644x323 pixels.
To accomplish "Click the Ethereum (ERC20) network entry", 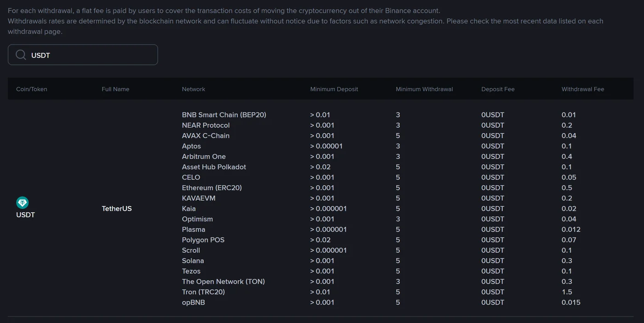I will coord(212,188).
